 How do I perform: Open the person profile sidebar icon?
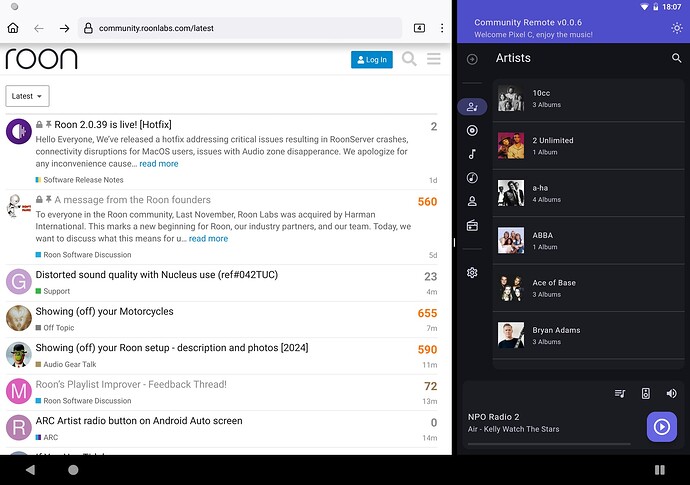[472, 202]
